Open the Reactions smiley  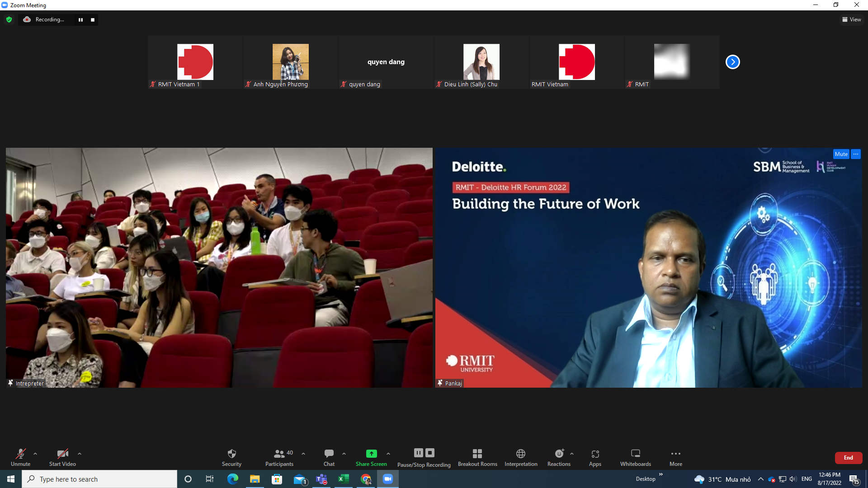559,457
